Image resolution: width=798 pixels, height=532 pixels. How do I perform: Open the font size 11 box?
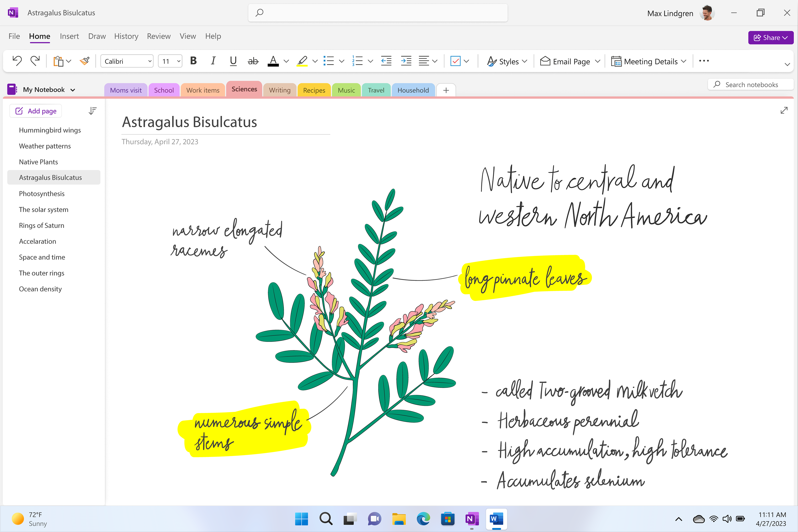point(170,62)
